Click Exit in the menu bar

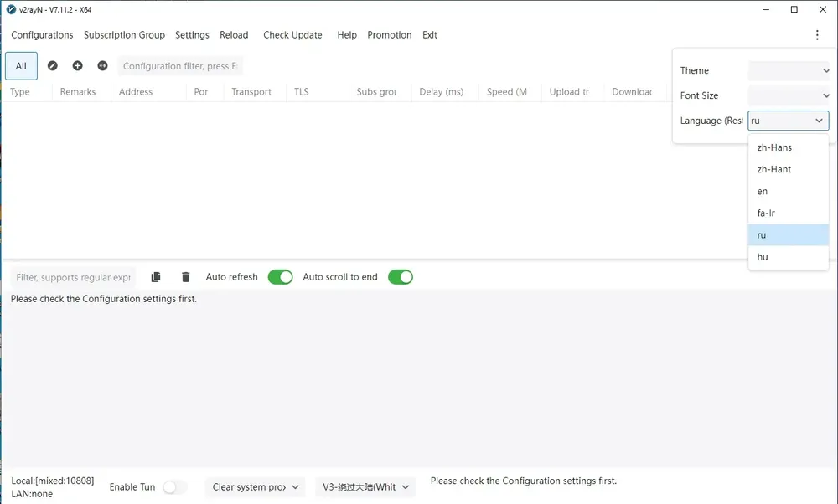(430, 34)
